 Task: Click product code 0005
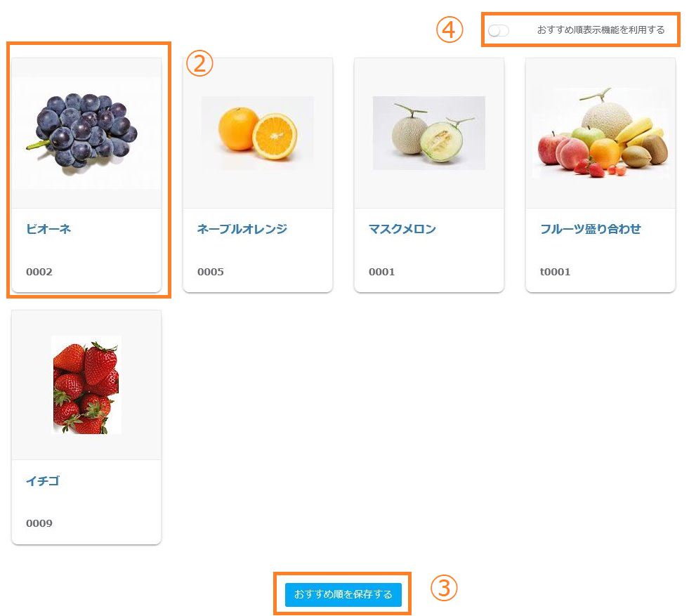tap(211, 272)
